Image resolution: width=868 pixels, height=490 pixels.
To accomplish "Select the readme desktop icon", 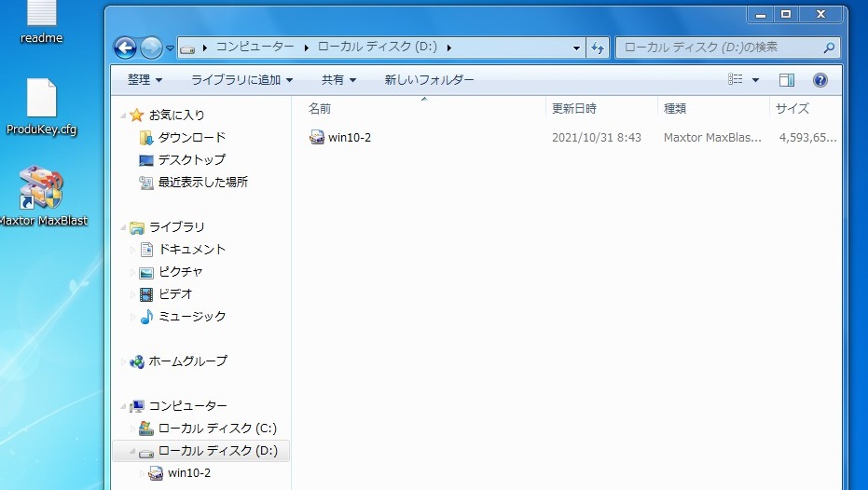I will pos(42,22).
